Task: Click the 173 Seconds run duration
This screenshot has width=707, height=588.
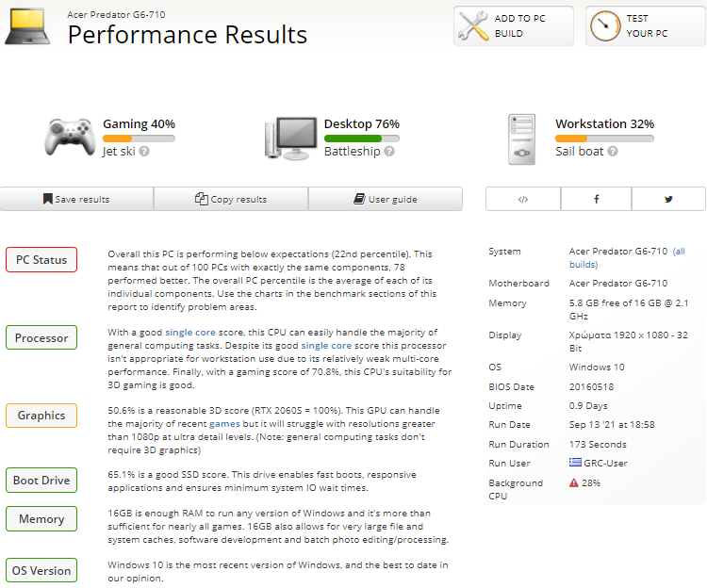Action: pos(598,445)
